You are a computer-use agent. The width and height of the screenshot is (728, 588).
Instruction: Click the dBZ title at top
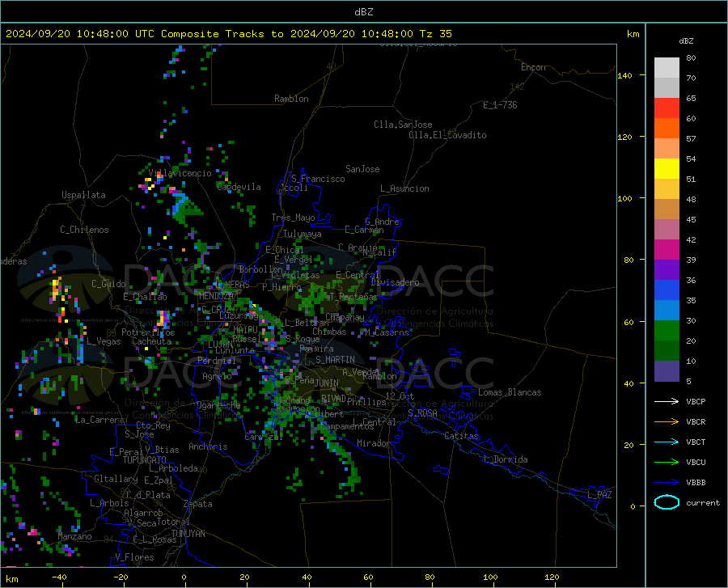(363, 12)
